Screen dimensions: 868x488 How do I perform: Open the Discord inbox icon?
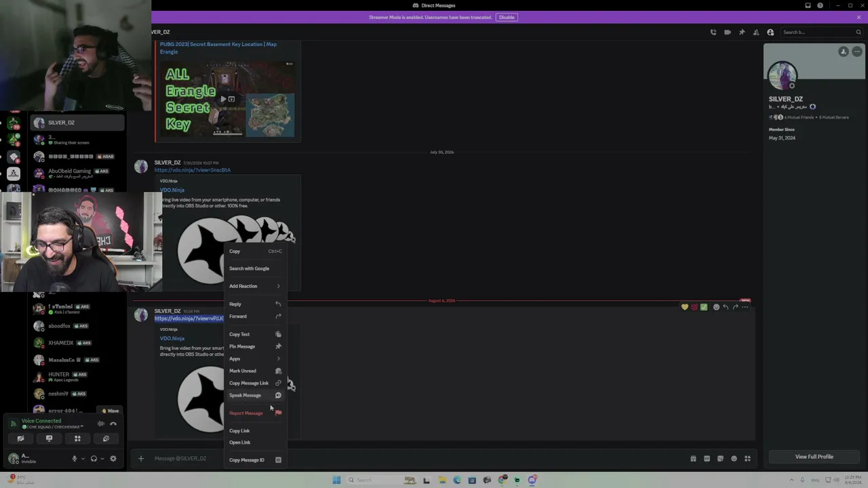click(x=808, y=5)
